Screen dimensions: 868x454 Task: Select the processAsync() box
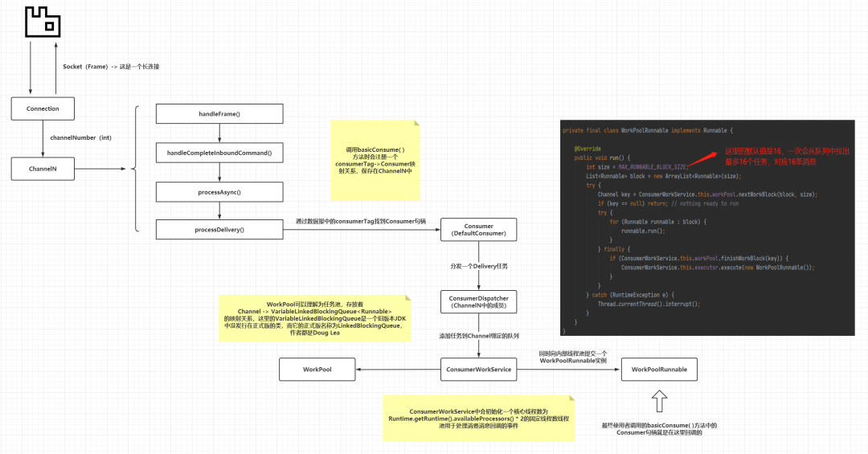tap(219, 192)
